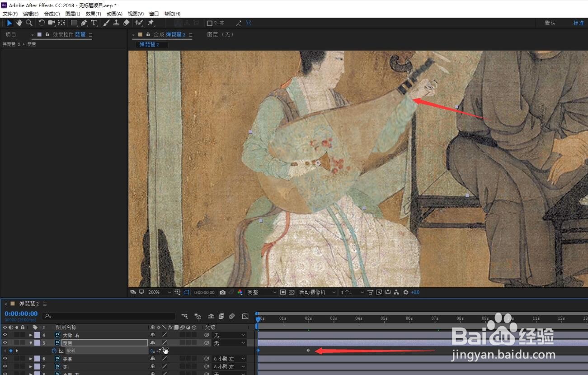Viewport: 588px width, 375px height.
Task: Toggle the mask and shape path visibility
Action: pyautogui.click(x=187, y=292)
